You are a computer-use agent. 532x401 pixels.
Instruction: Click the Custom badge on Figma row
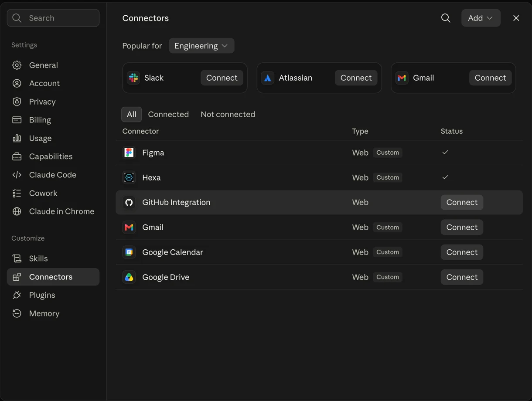(x=388, y=153)
